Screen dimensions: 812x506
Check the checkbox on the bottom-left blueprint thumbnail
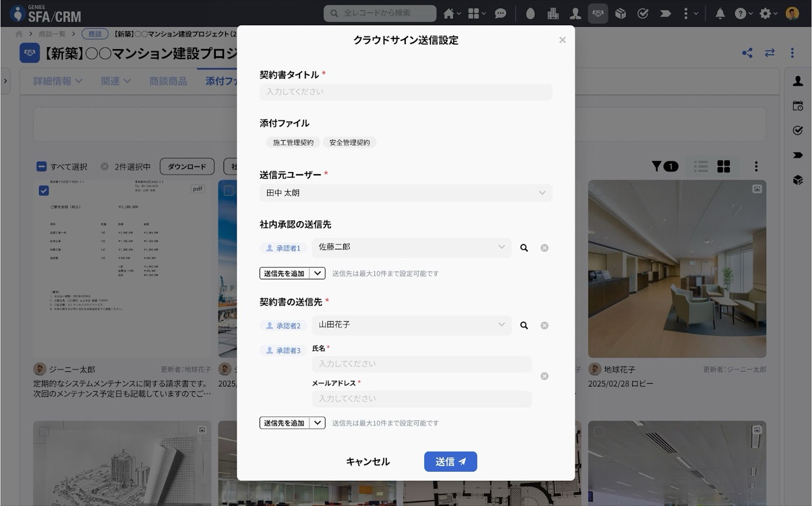tap(44, 432)
